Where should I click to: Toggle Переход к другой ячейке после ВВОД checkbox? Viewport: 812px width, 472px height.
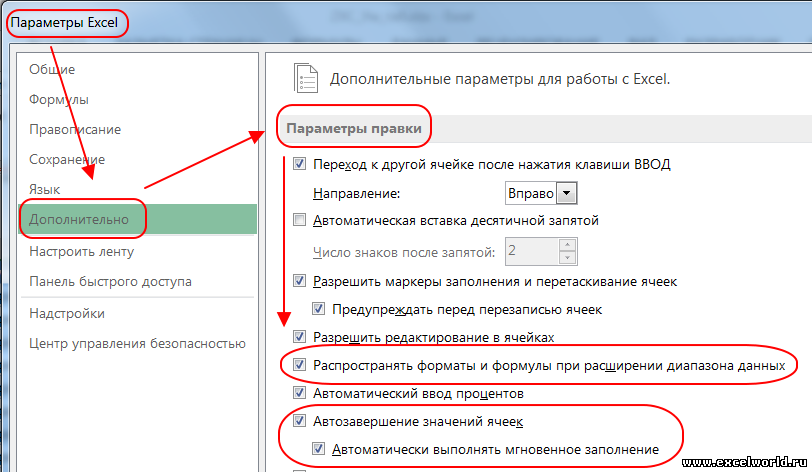coord(299,164)
